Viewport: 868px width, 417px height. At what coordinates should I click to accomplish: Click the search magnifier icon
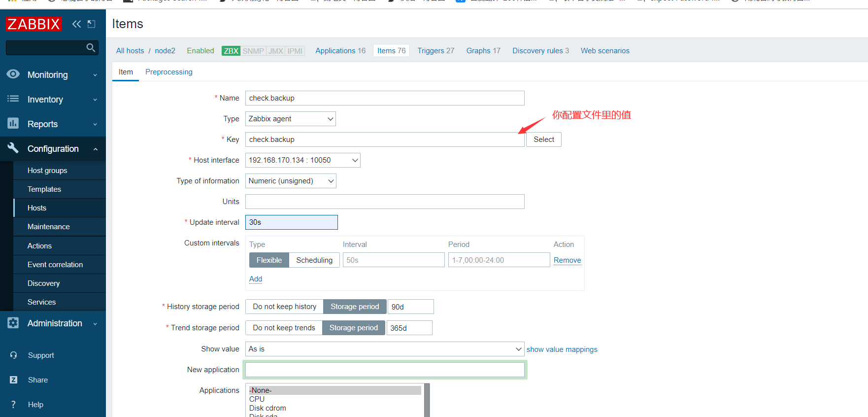[91, 48]
